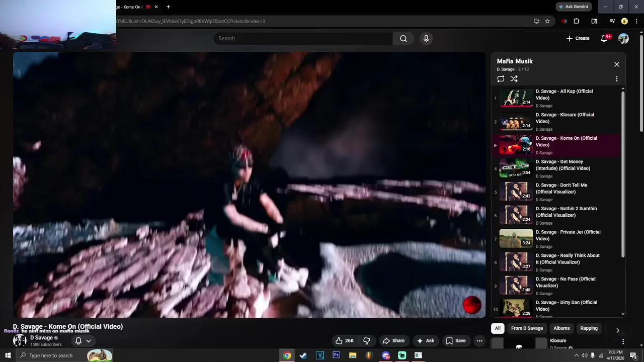644x362 pixels.
Task: Click the red circle overlay in video
Action: [x=472, y=305]
